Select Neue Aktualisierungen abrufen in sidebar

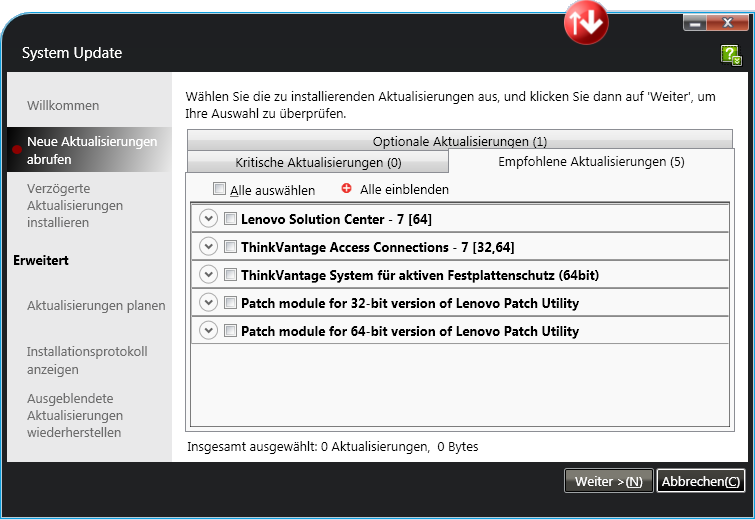coord(90,150)
